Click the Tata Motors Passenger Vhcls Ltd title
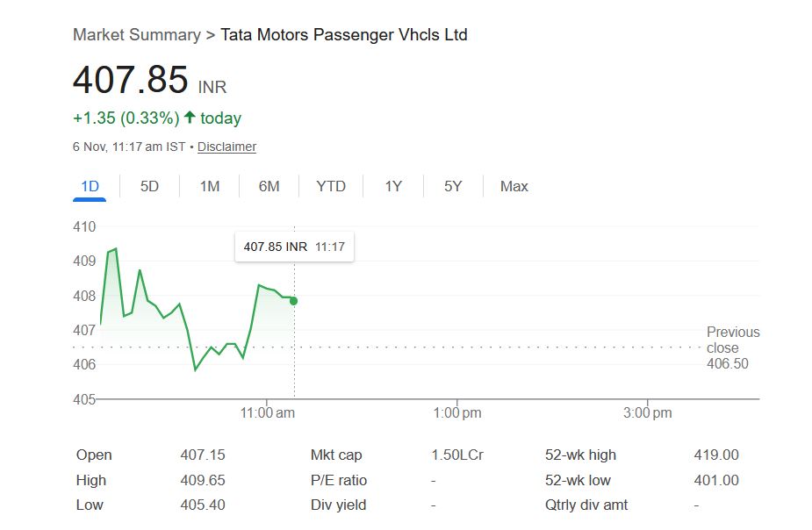 coord(343,35)
